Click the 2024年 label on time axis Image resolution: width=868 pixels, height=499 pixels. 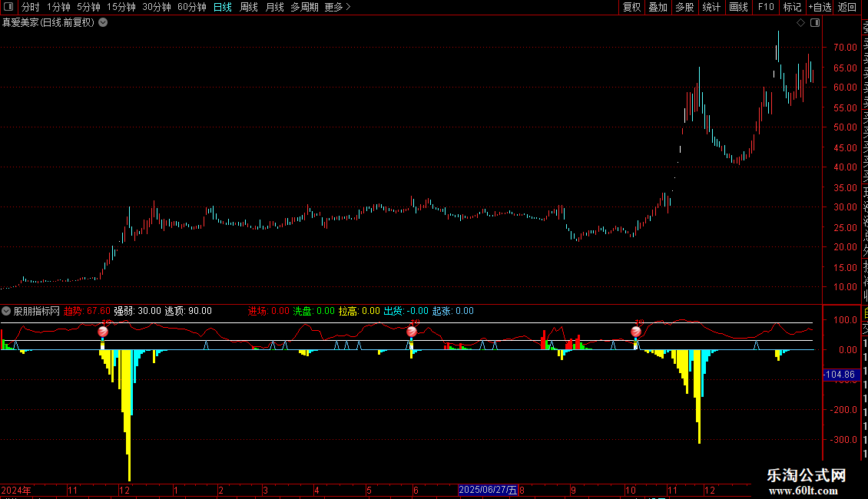[x=16, y=490]
